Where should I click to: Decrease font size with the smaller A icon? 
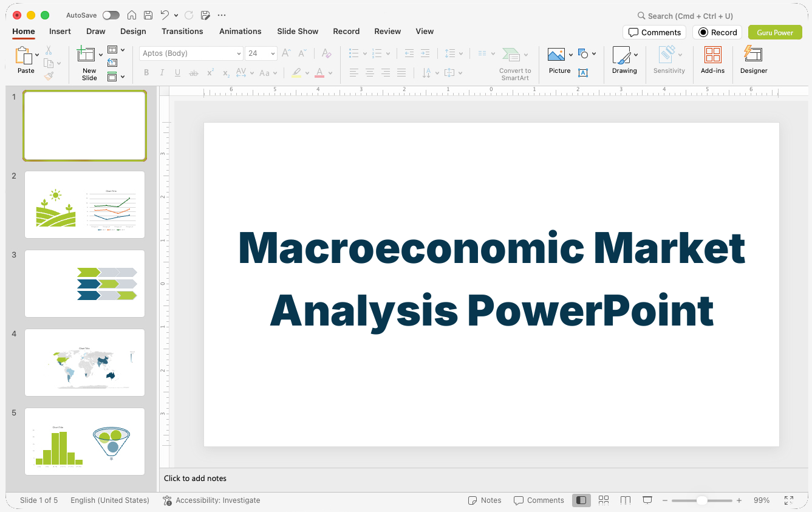302,53
